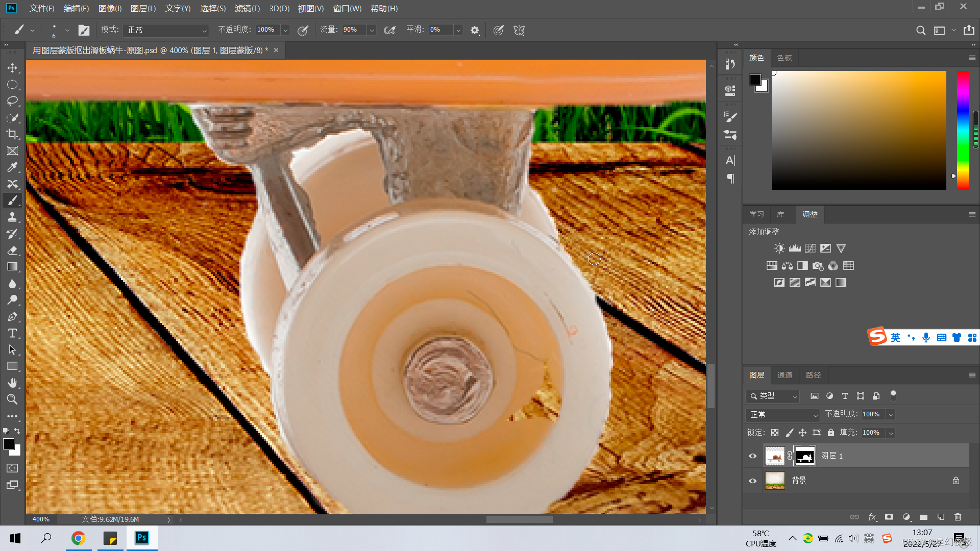Click the foreground color swatch in toolbar

click(9, 444)
